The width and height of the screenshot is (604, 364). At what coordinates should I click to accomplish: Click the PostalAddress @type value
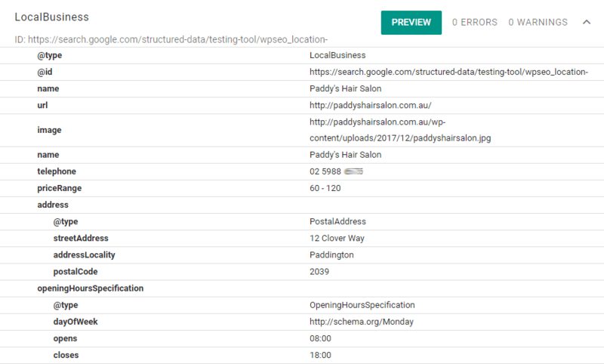(x=337, y=221)
